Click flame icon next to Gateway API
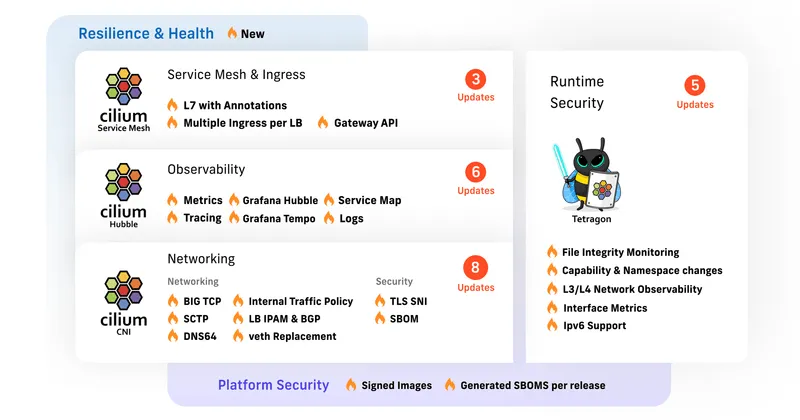Screen dimensions: 800x420 [323, 122]
